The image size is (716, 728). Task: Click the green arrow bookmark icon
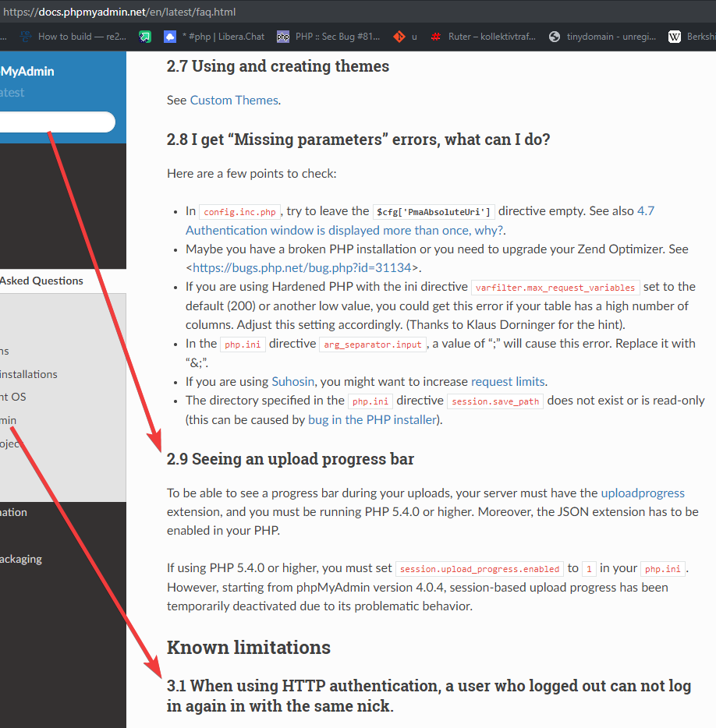144,35
